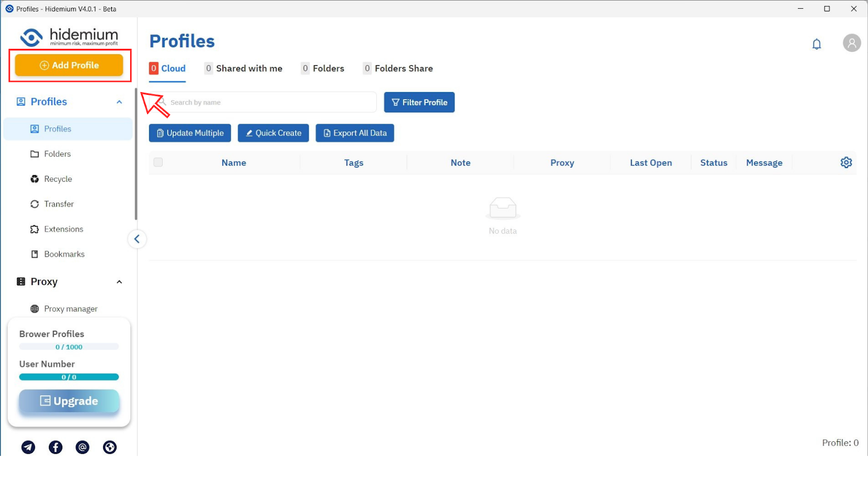
Task: Click the Profile: 0 counter text
Action: (x=840, y=443)
